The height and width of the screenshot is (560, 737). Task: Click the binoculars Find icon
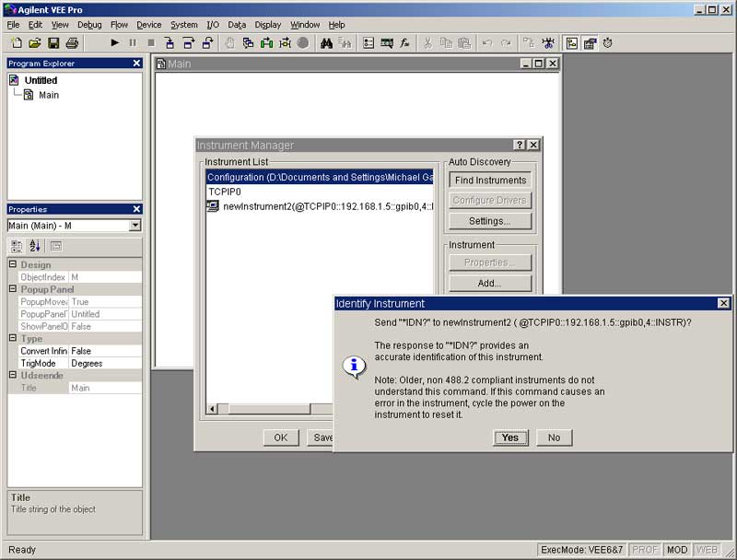click(326, 43)
